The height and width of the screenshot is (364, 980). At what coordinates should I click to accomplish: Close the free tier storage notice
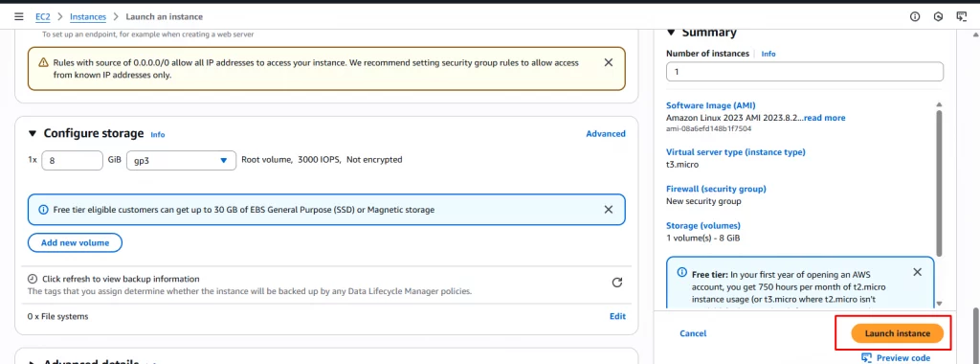[608, 210]
